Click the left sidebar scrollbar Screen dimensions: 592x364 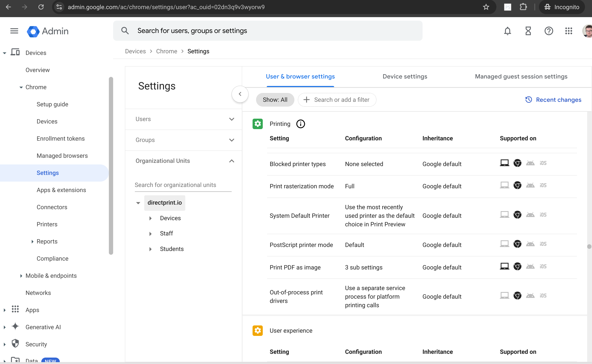coord(111,166)
